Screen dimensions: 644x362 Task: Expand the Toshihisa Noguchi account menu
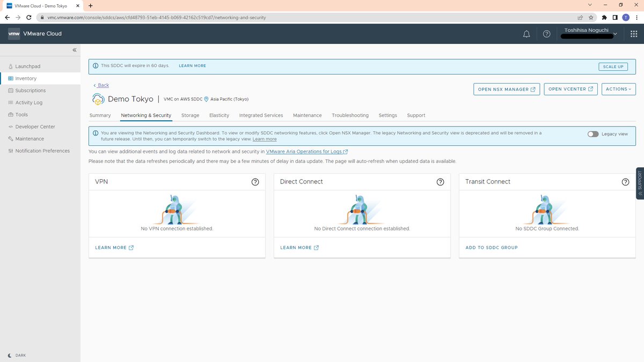pyautogui.click(x=590, y=33)
